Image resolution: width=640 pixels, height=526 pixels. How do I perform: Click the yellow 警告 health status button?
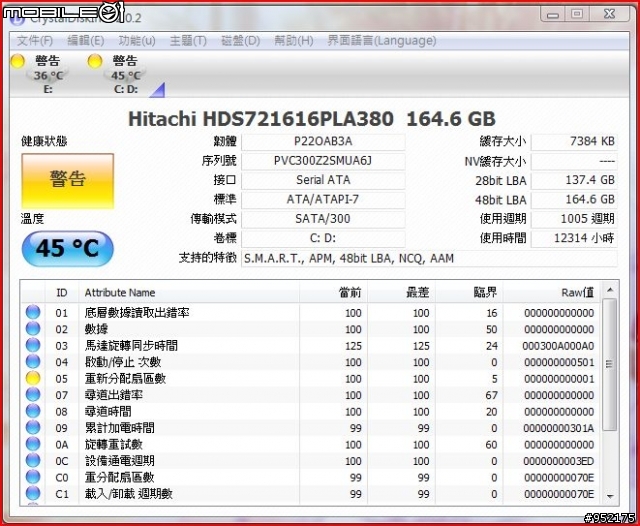68,181
